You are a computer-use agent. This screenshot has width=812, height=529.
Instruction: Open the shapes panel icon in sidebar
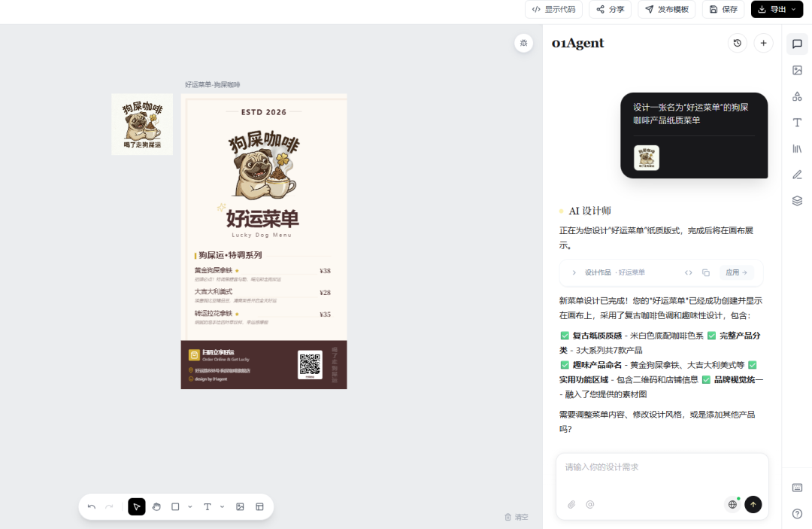[x=797, y=96]
